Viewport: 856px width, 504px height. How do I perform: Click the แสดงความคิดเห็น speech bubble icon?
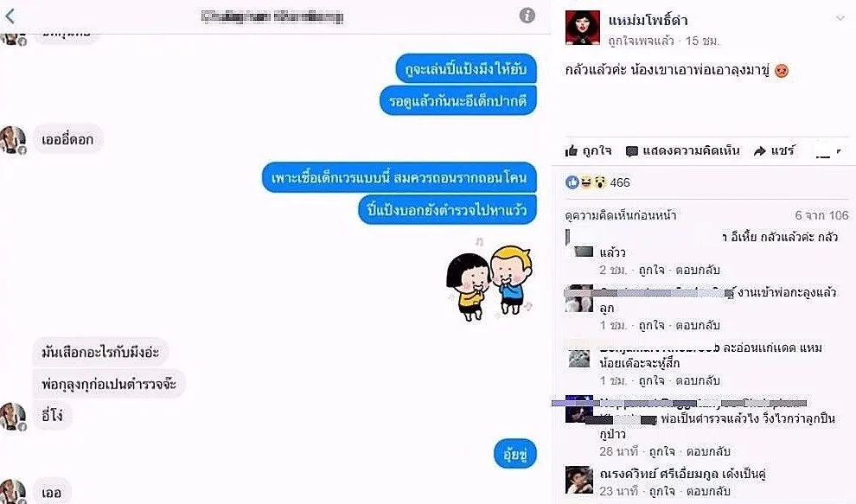pos(632,151)
